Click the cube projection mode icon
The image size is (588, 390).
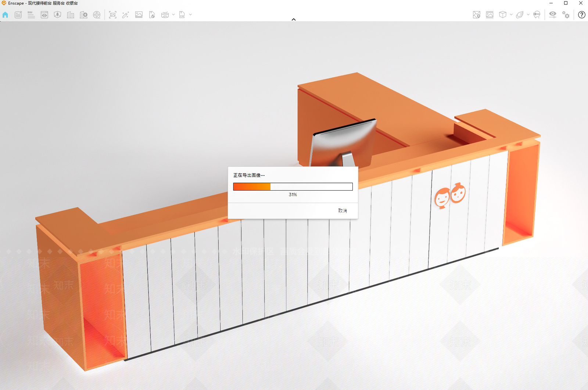tap(503, 15)
